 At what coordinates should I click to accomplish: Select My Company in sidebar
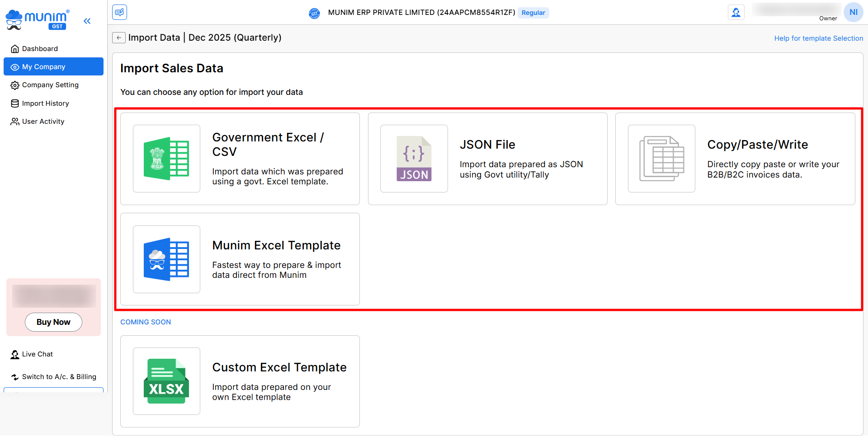(53, 67)
